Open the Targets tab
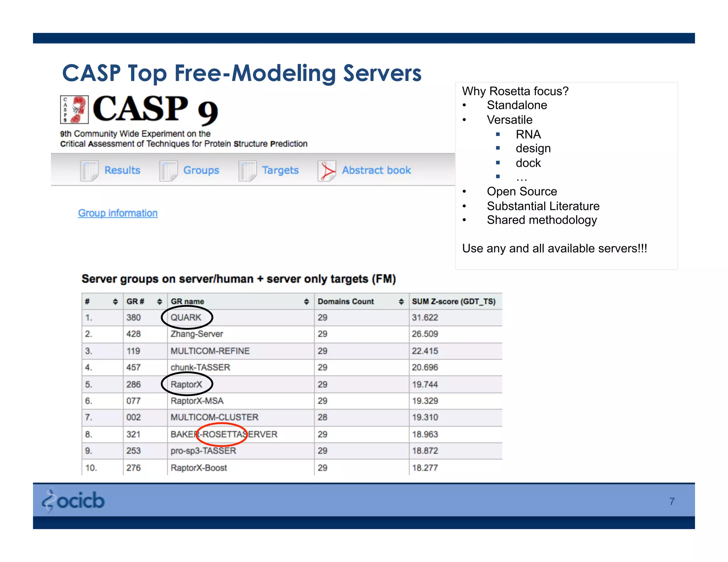 coord(280,170)
